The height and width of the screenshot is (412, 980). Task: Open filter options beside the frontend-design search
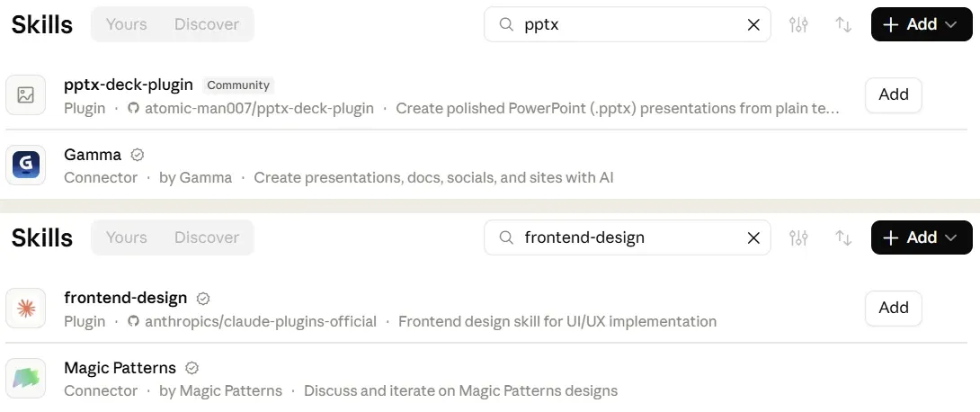pos(798,237)
